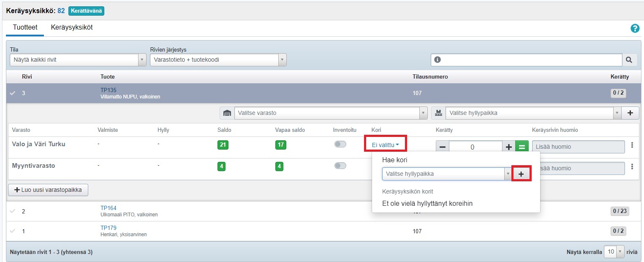Open three-dot menu for Myyntivarasto row
This screenshot has height=262, width=644.
tap(632, 166)
